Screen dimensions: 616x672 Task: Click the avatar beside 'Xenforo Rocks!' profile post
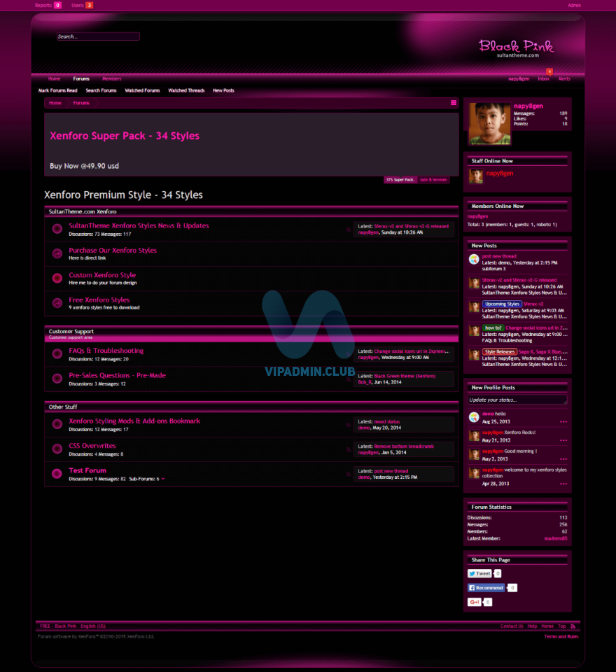(x=474, y=436)
